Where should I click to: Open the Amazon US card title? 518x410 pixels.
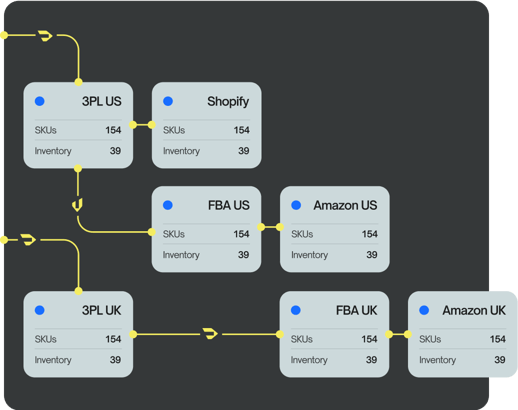tap(345, 205)
